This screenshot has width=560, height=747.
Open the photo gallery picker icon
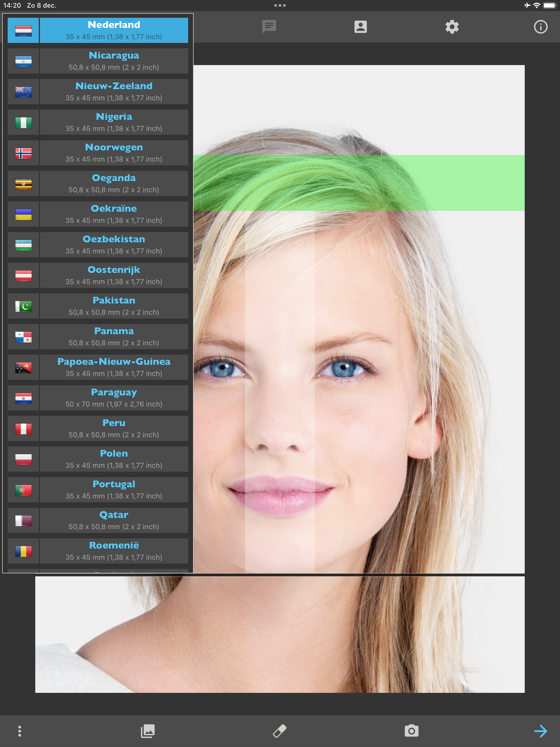pos(148,730)
